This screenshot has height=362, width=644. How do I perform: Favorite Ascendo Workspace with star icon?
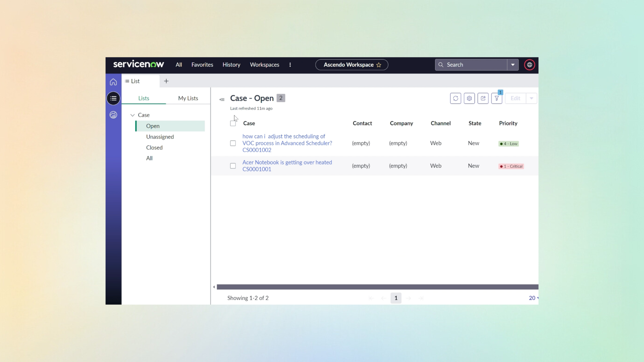pos(379,65)
